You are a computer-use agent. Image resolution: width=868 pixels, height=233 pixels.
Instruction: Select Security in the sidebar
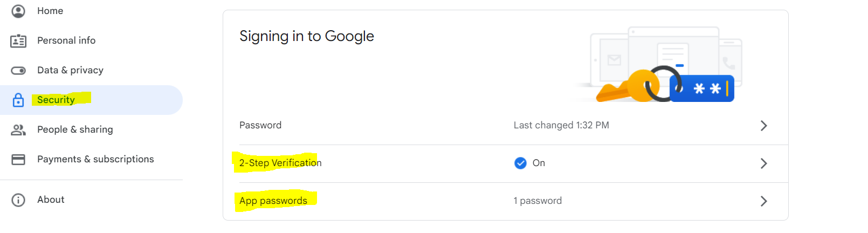[x=56, y=100]
